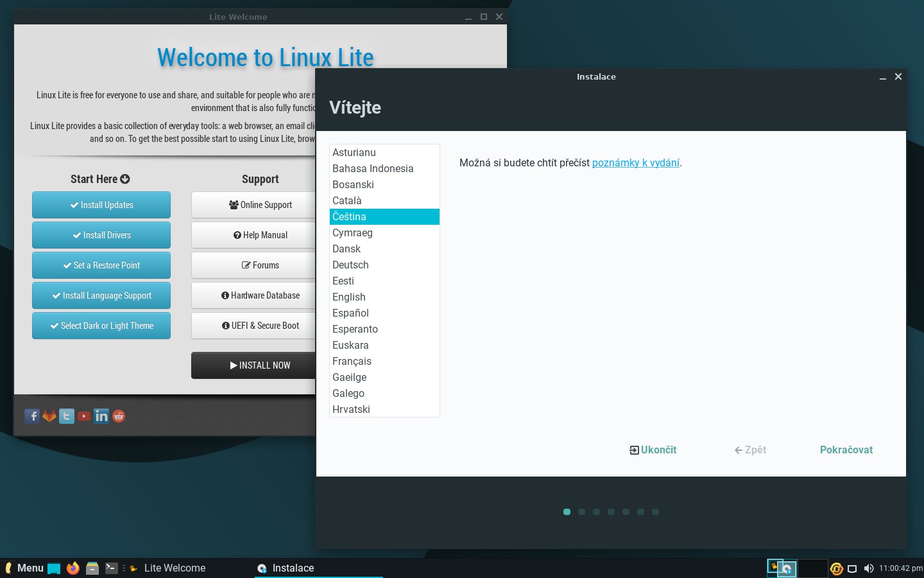This screenshot has height=578, width=924.
Task: Select Hrvatski language
Action: tap(384, 409)
